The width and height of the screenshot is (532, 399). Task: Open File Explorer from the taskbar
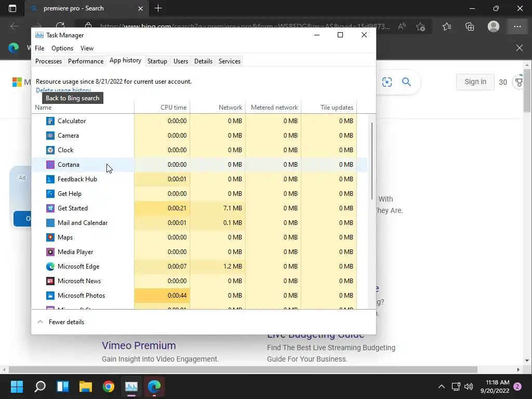86,387
